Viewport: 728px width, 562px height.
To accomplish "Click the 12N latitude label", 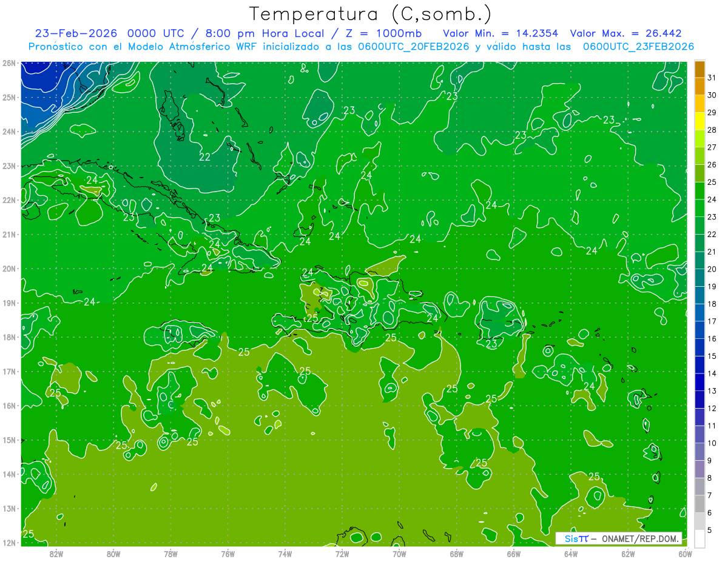I will [x=8, y=543].
